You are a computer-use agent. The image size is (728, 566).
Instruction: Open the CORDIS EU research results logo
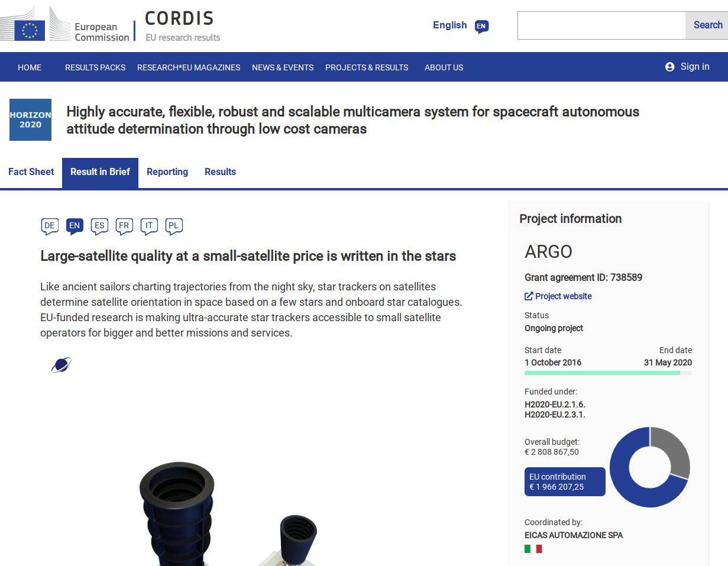coord(182,27)
